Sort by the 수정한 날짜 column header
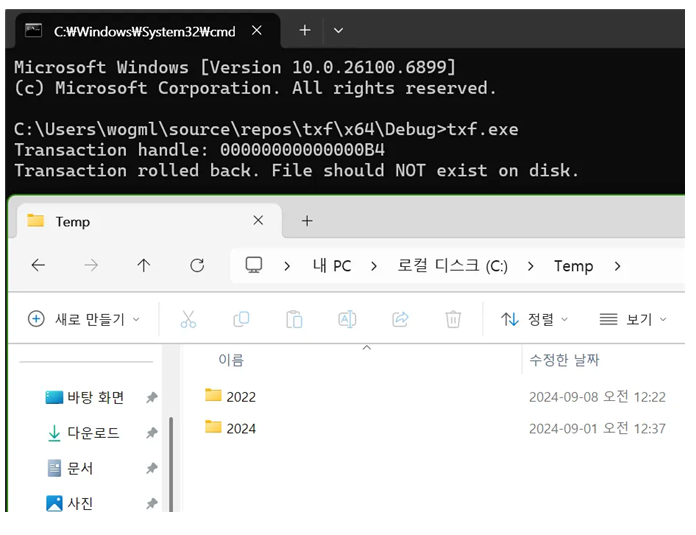Screen dimensions: 696x535 click(x=564, y=360)
